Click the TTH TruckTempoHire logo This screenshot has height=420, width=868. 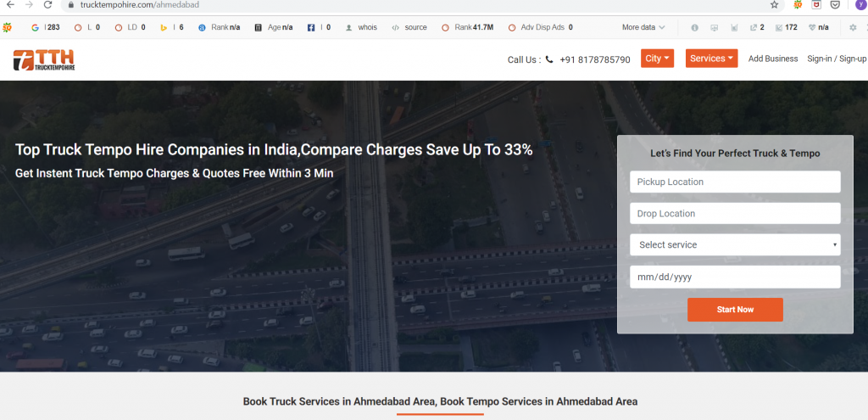(43, 59)
